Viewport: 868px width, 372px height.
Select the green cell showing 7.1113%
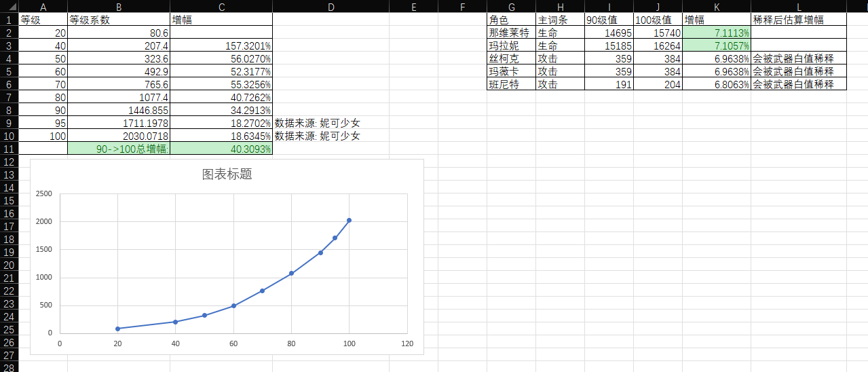(717, 33)
